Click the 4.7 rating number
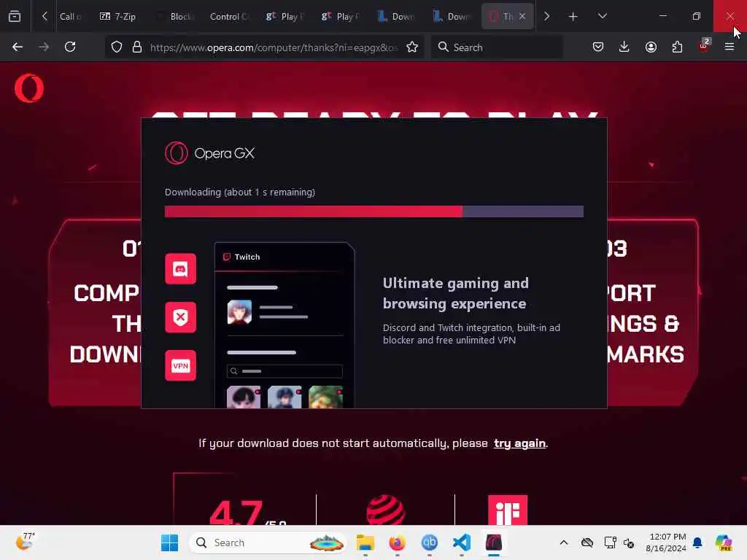This screenshot has width=747, height=560. pos(236,512)
